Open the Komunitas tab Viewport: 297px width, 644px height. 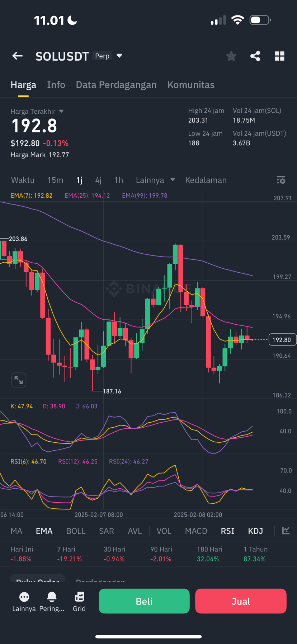(191, 85)
